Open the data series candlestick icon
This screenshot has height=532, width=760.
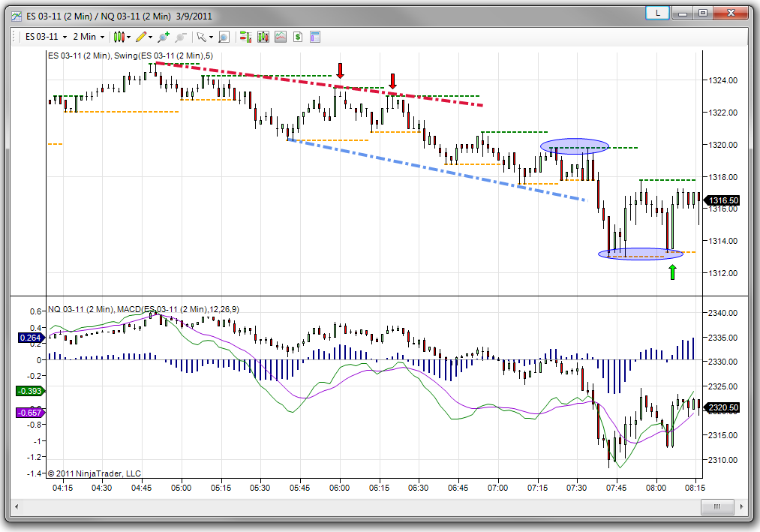pyautogui.click(x=263, y=36)
